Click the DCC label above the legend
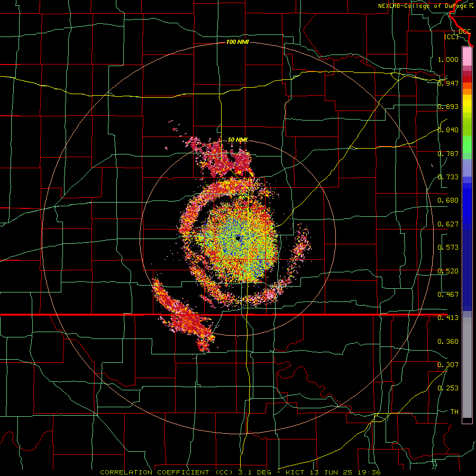 click(465, 32)
